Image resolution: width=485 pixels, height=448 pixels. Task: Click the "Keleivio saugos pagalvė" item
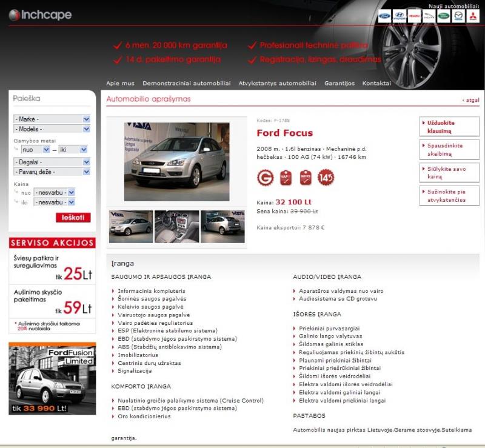click(150, 307)
